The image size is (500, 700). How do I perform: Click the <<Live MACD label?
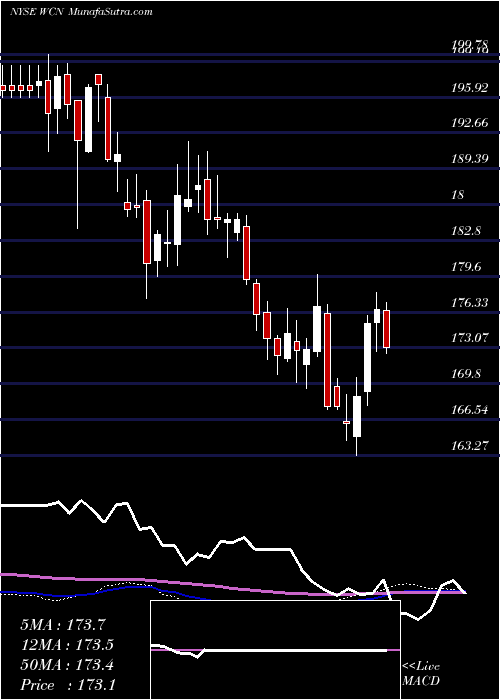click(421, 674)
